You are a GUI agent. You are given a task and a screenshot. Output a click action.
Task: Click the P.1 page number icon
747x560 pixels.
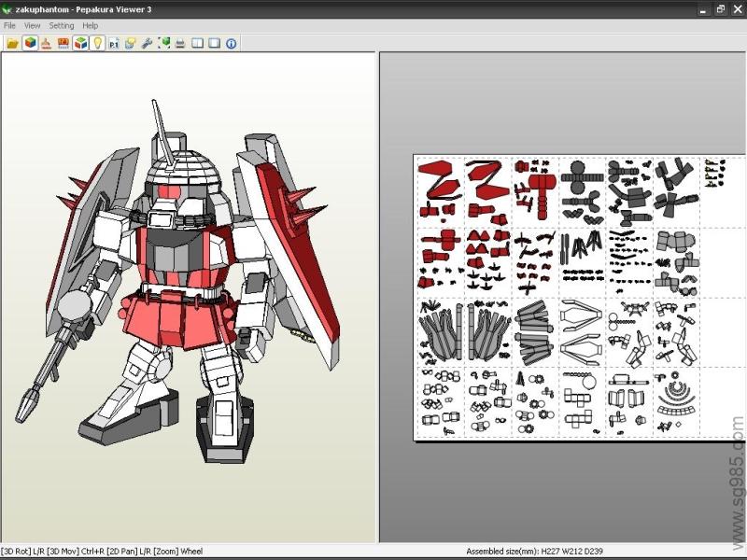[114, 43]
